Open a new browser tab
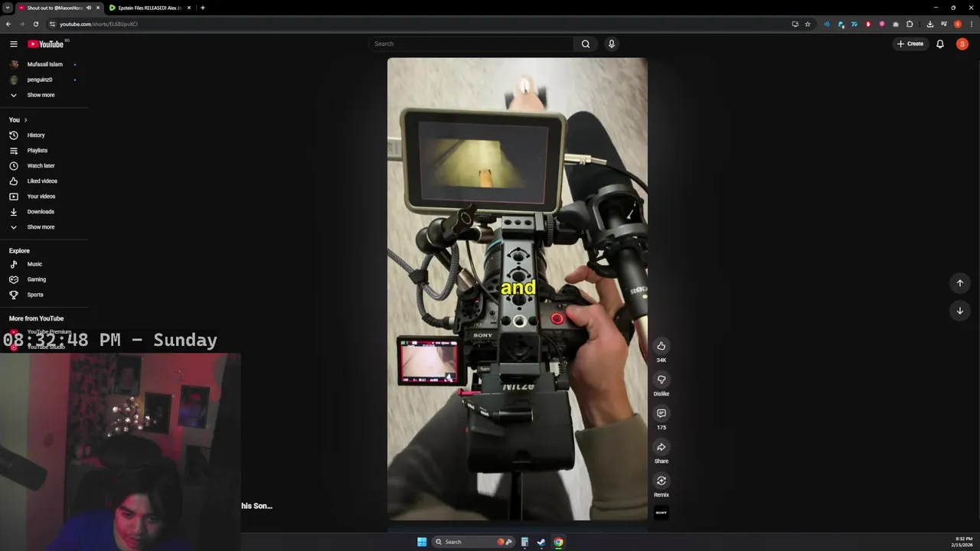The image size is (980, 551). [202, 8]
